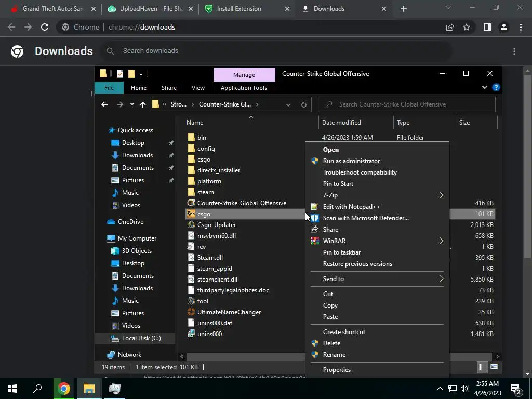The image size is (532, 399).
Task: Select Delete in the context menu
Action: (x=331, y=343)
